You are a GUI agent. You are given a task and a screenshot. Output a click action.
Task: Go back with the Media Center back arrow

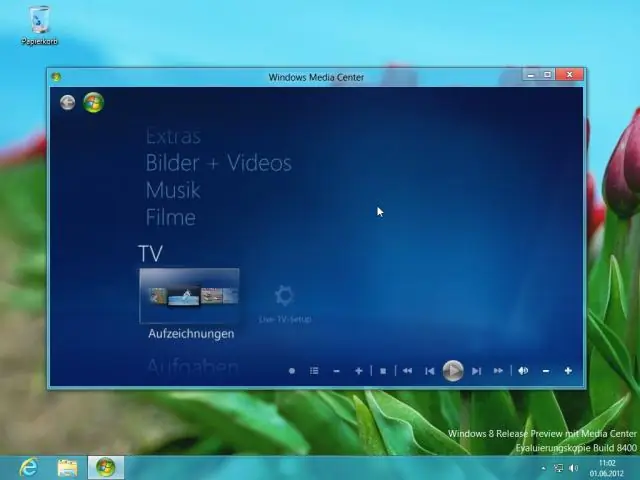[68, 102]
